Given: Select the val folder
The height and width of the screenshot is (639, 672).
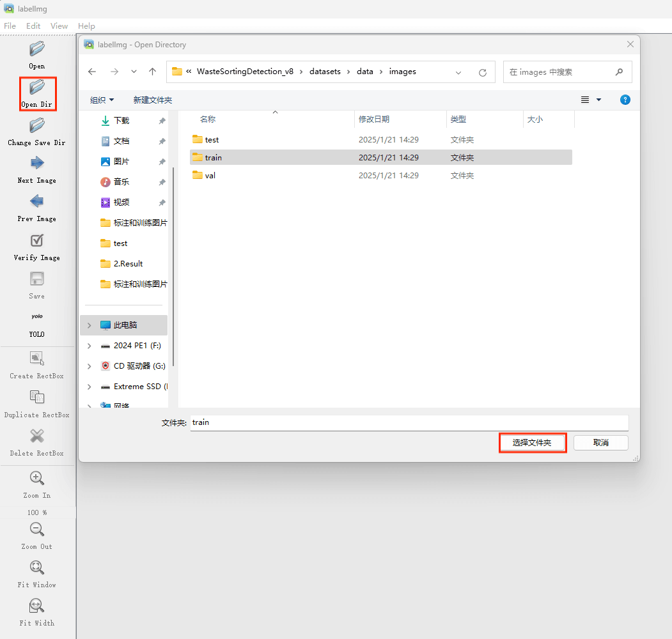Looking at the screenshot, I should [210, 176].
